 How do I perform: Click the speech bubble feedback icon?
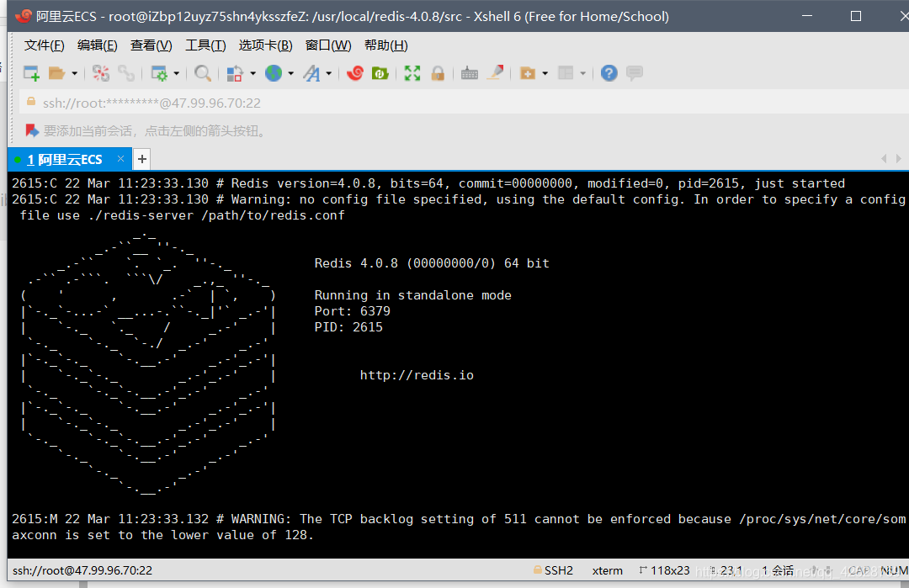[635, 73]
